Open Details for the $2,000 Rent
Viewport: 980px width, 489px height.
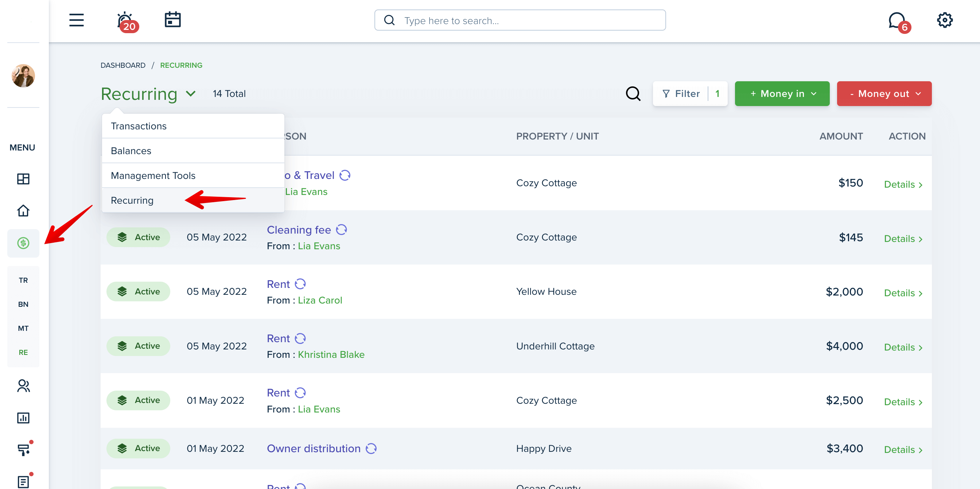coord(903,293)
